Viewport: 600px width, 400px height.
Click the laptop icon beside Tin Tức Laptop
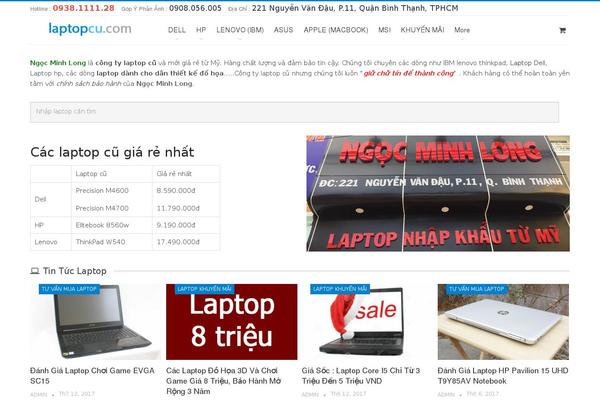point(35,271)
